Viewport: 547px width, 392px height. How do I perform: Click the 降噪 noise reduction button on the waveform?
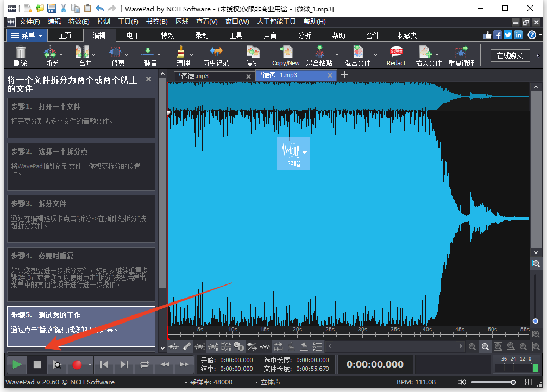coord(293,154)
